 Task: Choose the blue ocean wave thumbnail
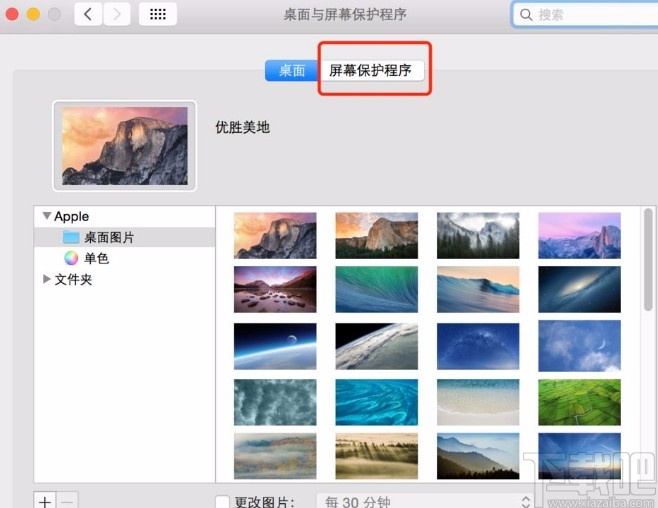tap(478, 289)
